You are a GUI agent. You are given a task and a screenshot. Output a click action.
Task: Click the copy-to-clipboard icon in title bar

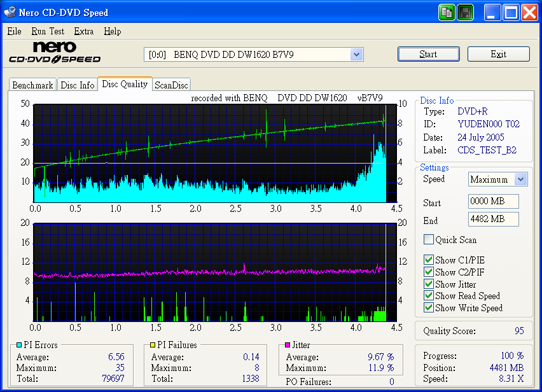click(447, 13)
